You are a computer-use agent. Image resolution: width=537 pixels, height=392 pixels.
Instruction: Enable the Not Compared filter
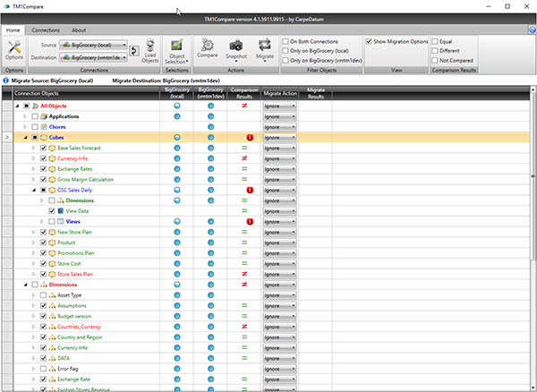coord(435,60)
